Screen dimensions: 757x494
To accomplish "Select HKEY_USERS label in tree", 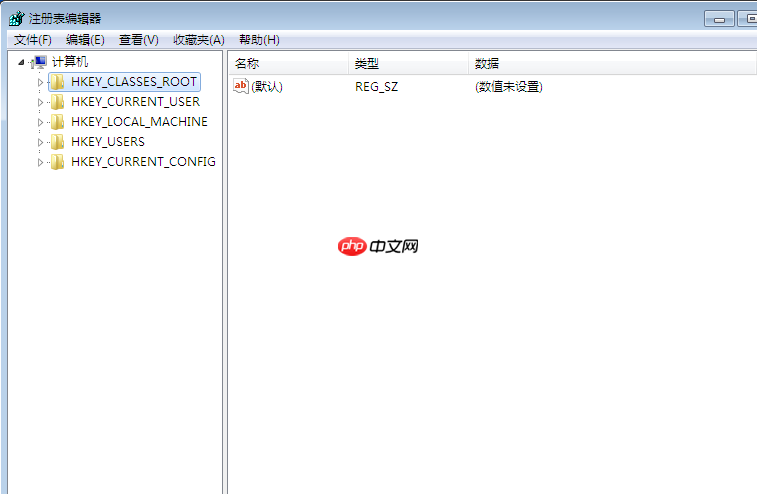I will (x=108, y=142).
